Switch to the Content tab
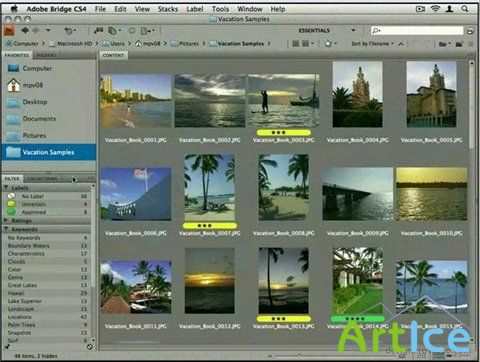Image resolution: width=480 pixels, height=362 pixels. point(113,55)
